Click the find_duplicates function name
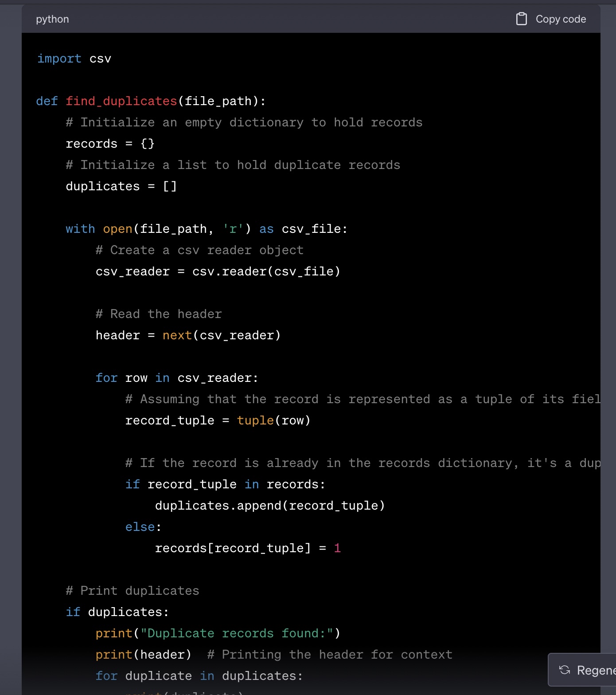This screenshot has height=695, width=616. coord(121,101)
